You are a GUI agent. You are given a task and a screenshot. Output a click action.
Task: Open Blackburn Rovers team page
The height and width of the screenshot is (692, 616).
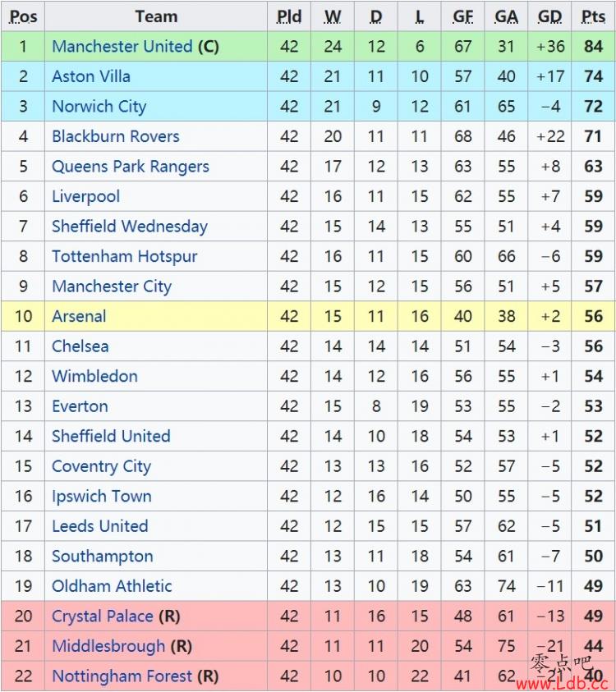(x=116, y=136)
